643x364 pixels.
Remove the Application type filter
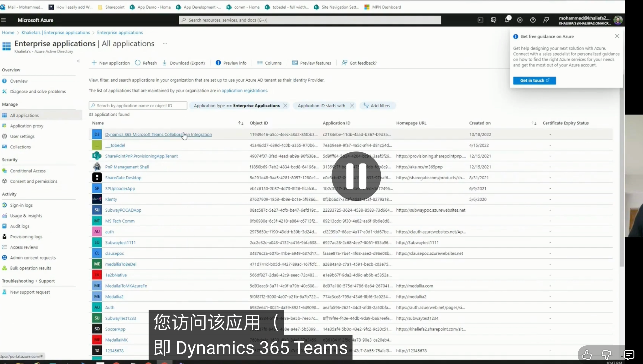(285, 105)
